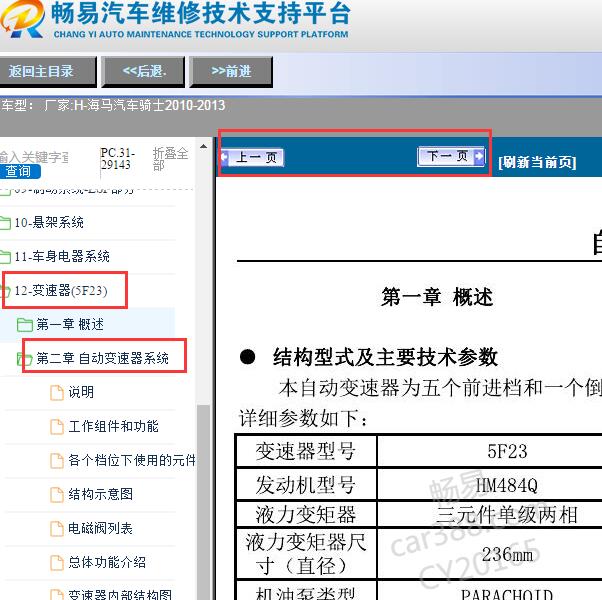Click scrollbar up arrow in tree panel
The height and width of the screenshot is (600, 602).
[203, 147]
